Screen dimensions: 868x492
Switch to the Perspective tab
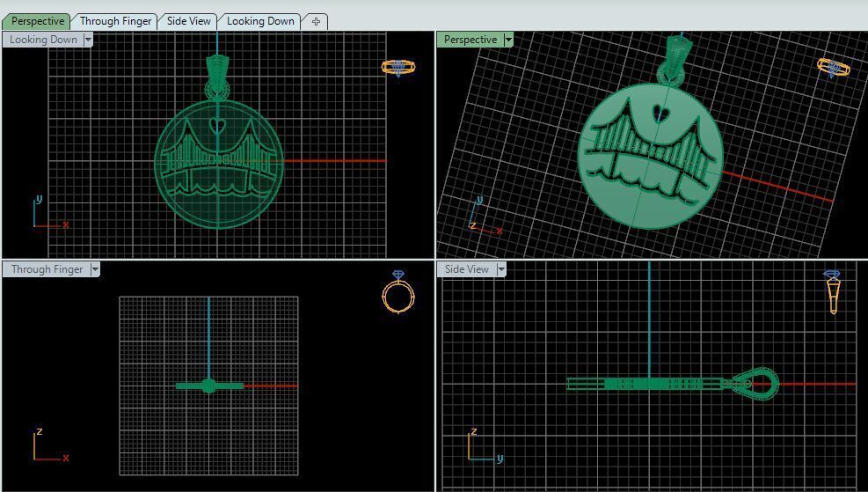point(37,21)
